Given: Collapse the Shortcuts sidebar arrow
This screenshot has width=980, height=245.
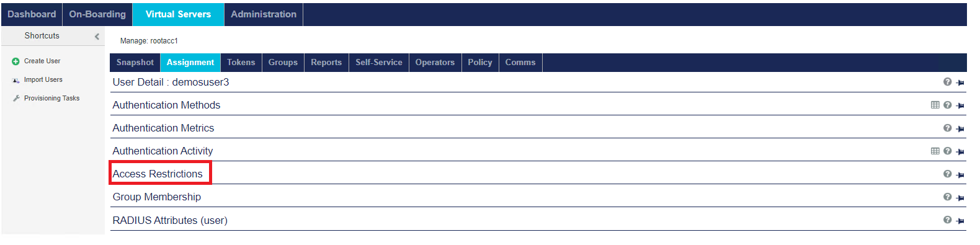Looking at the screenshot, I should pyautogui.click(x=97, y=36).
